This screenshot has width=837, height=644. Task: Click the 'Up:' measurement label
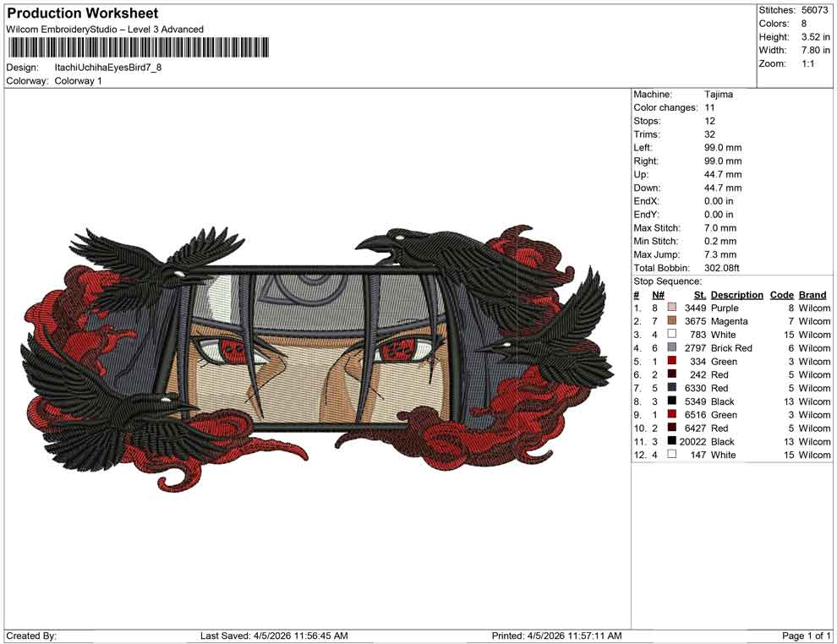pyautogui.click(x=641, y=174)
